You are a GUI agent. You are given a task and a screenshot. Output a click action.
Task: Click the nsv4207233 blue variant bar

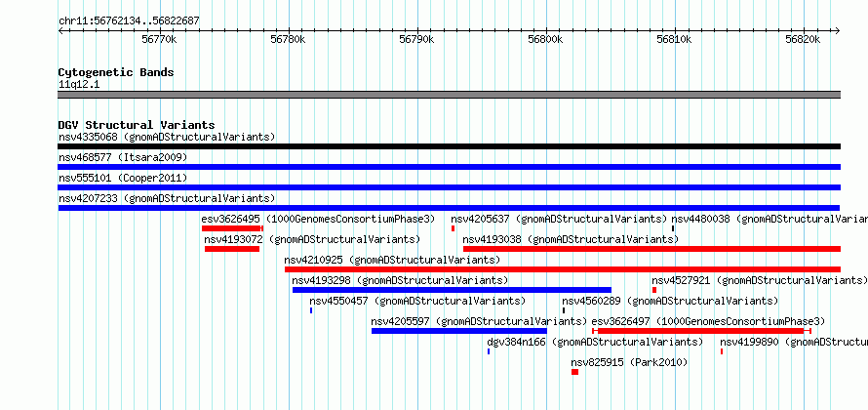(x=449, y=208)
